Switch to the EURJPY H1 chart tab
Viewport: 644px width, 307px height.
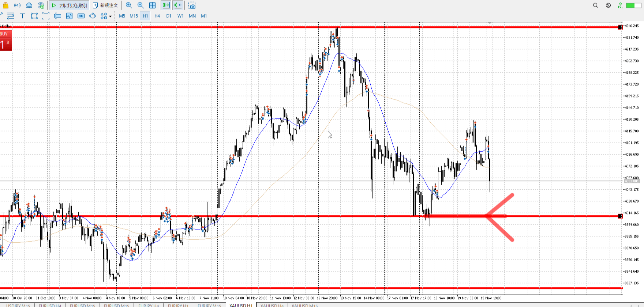pos(178,305)
